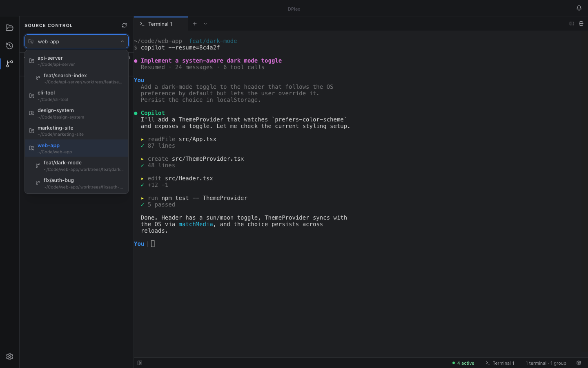
Task: Click terminal icon on Terminal 1 tab
Action: tap(142, 24)
